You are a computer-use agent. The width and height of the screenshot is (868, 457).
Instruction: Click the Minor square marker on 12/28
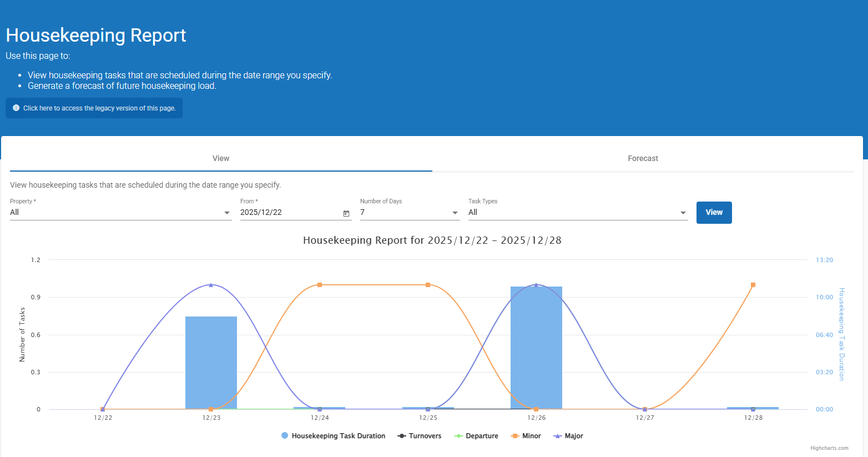[753, 285]
